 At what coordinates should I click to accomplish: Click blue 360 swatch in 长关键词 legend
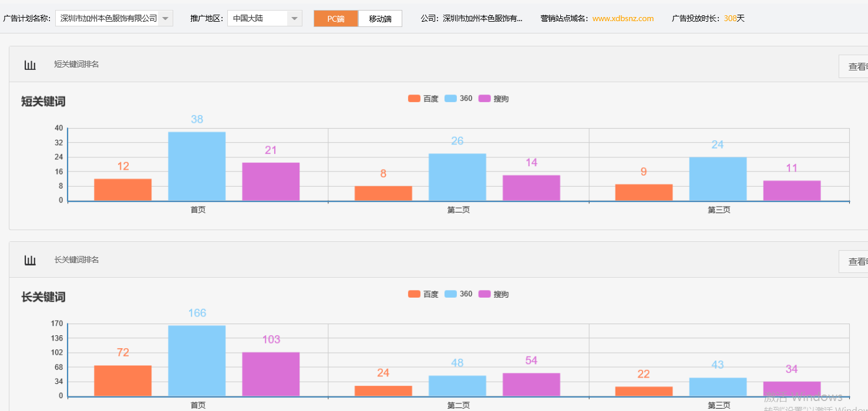(450, 294)
